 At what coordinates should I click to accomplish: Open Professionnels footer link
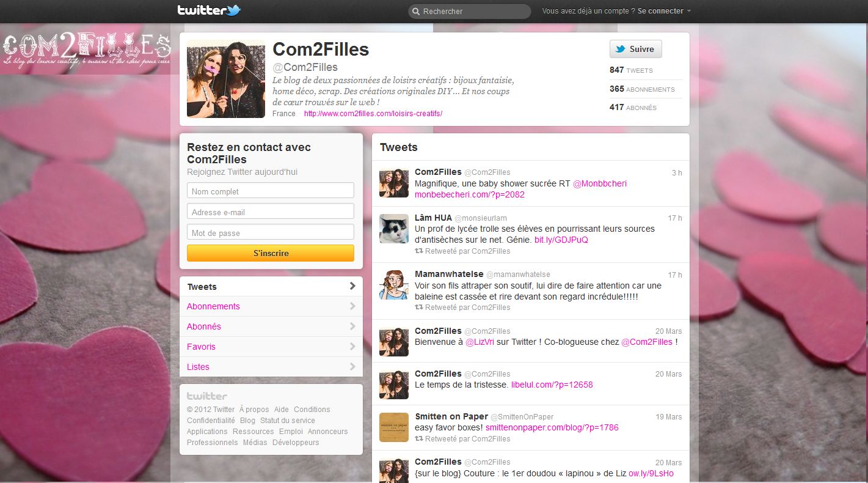pyautogui.click(x=212, y=443)
